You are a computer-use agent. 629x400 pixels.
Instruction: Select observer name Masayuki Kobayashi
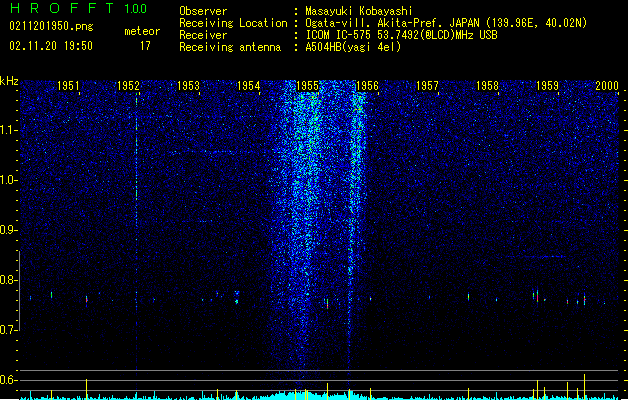[x=359, y=11]
